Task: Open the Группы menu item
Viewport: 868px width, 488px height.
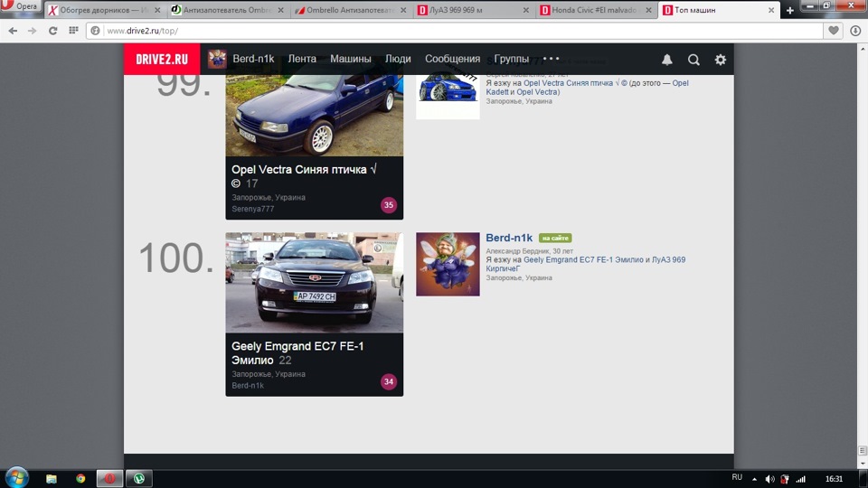Action: 511,59
